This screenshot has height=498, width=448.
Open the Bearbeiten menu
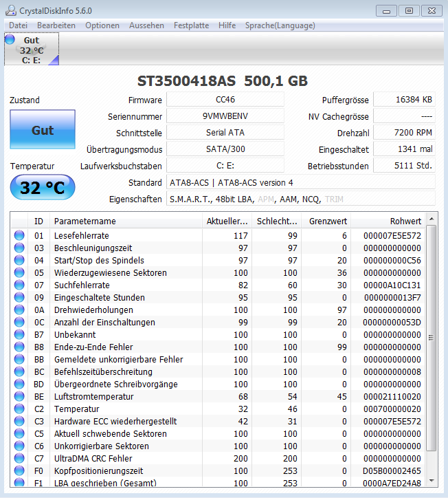point(56,25)
